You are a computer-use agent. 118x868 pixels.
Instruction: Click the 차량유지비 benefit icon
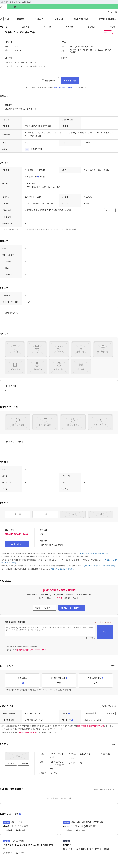59,349
